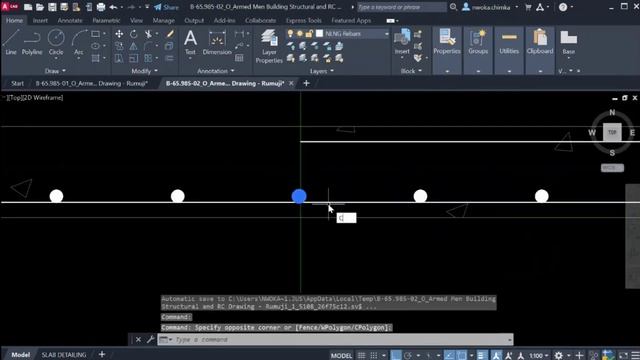Screen dimensions: 640x360
Task: Click the WCS label under ViewCube
Action: (612, 168)
